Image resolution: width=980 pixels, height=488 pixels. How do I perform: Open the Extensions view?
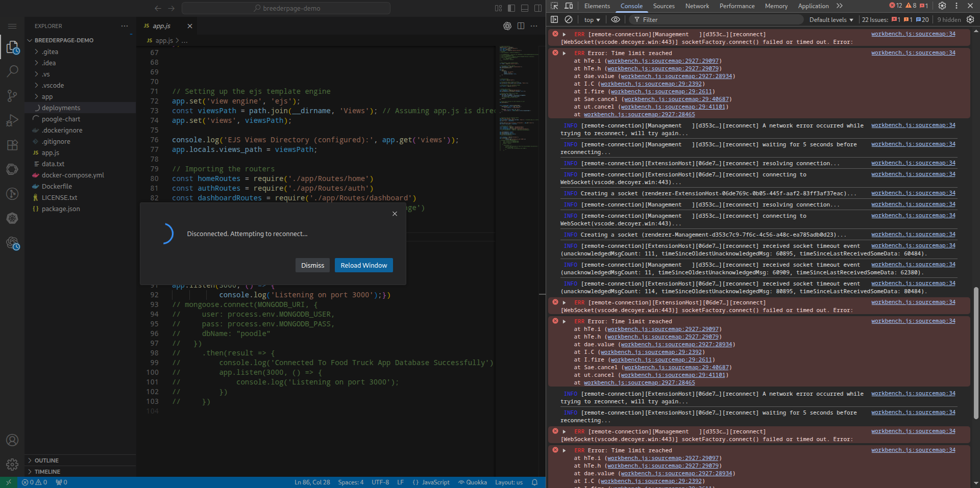(12, 145)
